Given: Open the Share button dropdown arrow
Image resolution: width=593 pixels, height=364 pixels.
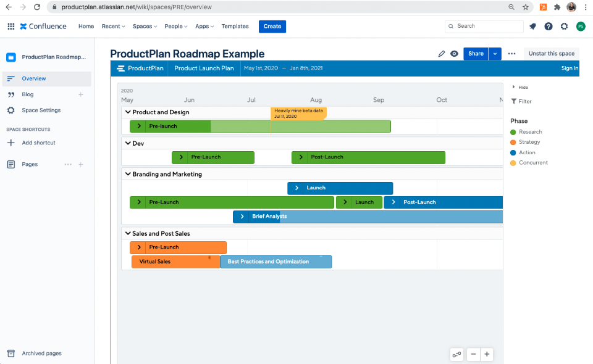Looking at the screenshot, I should [495, 54].
